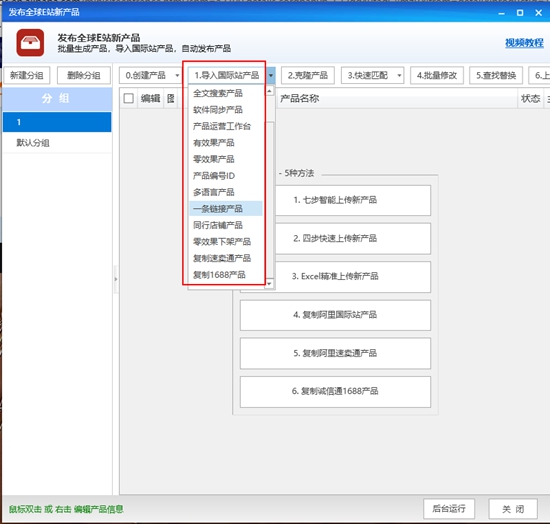Collapse the left panel with the splitter arrow
This screenshot has height=524, width=550.
pos(116,279)
